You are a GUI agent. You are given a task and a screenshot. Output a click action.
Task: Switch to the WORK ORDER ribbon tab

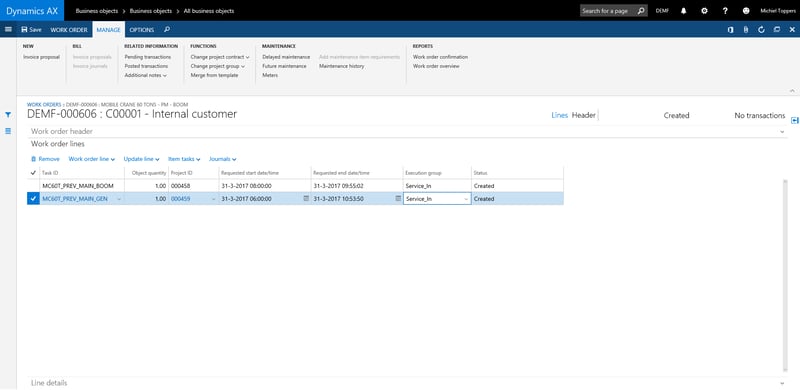[x=69, y=30]
